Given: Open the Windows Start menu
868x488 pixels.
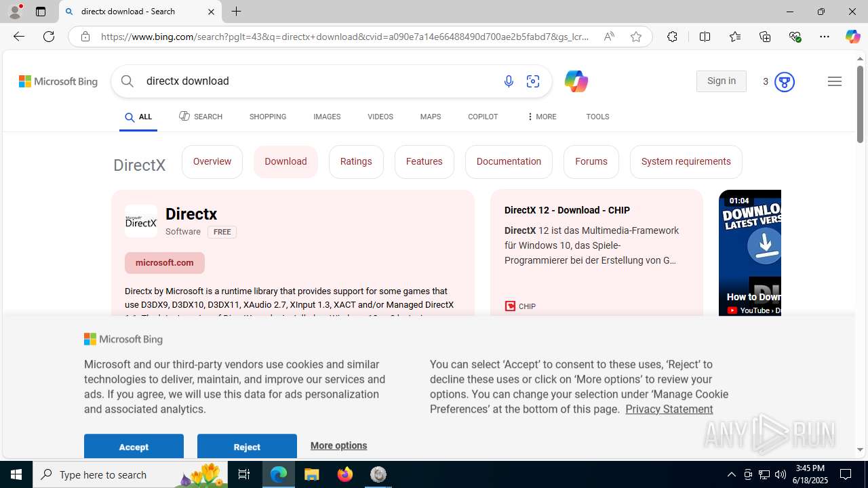Looking at the screenshot, I should point(16,474).
